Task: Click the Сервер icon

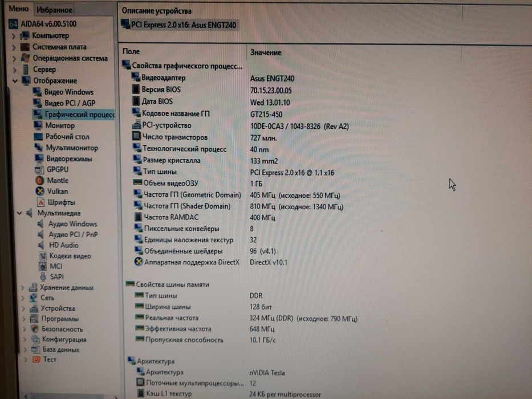Action: 26,69
